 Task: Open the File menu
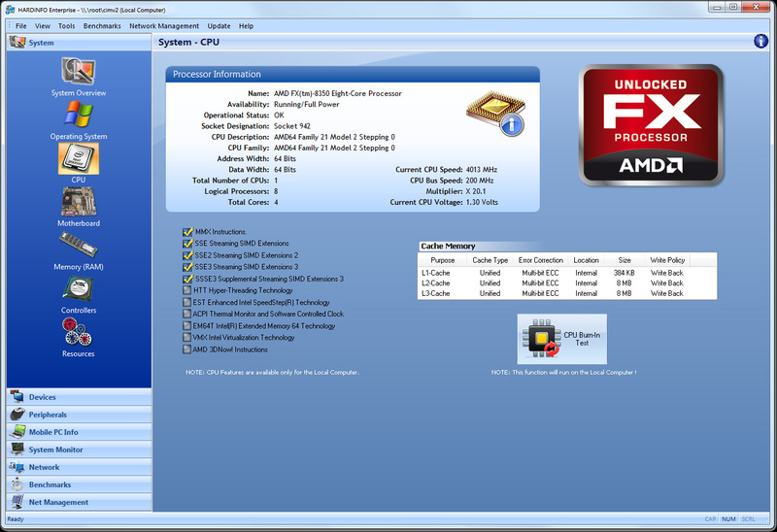(x=21, y=26)
